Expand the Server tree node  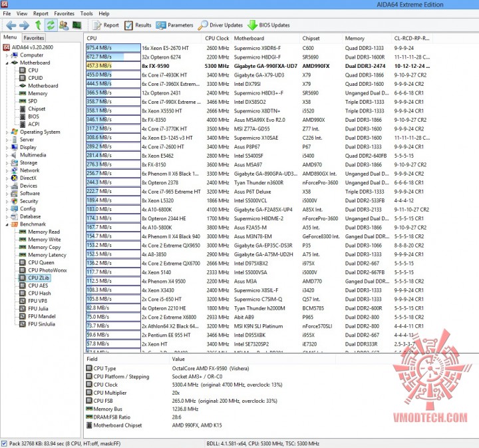point(7,140)
